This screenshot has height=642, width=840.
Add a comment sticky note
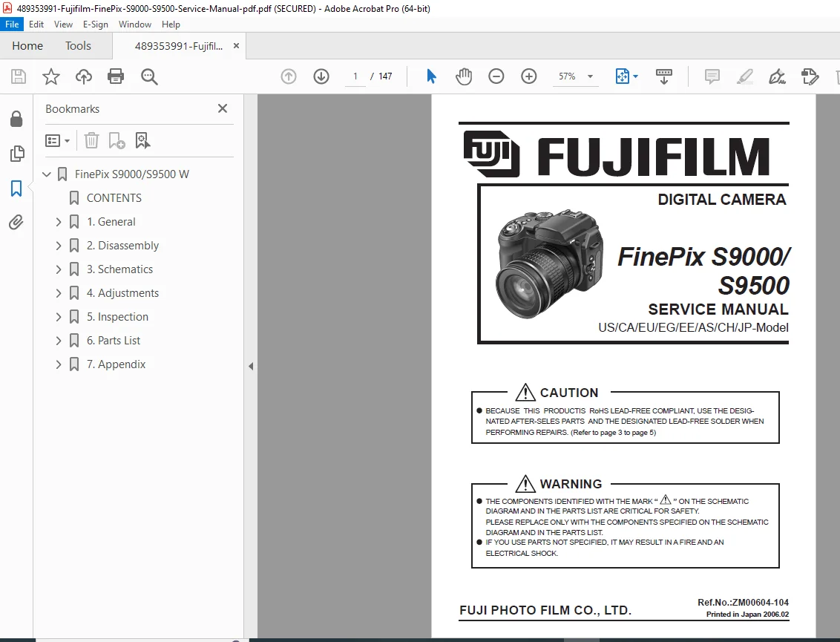pyautogui.click(x=712, y=76)
